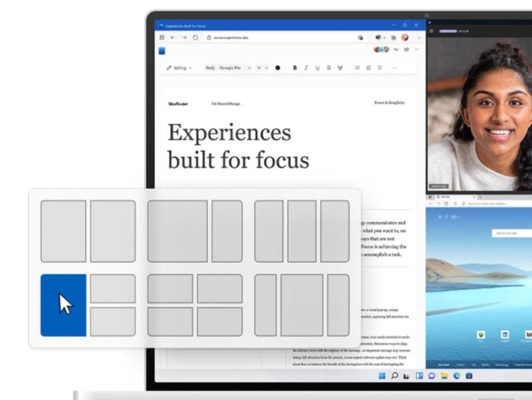Click the underline formatting icon
532x400 pixels.
(318, 68)
